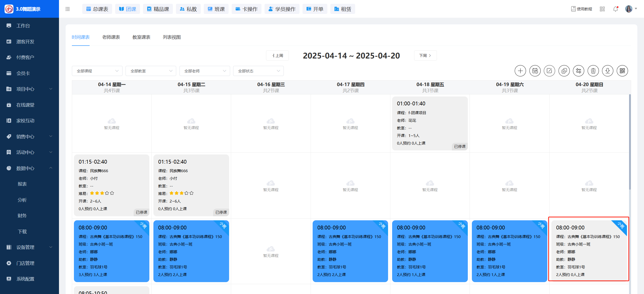The width and height of the screenshot is (644, 294).
Task: Switch to the 列表视图 tab
Action: tap(172, 37)
